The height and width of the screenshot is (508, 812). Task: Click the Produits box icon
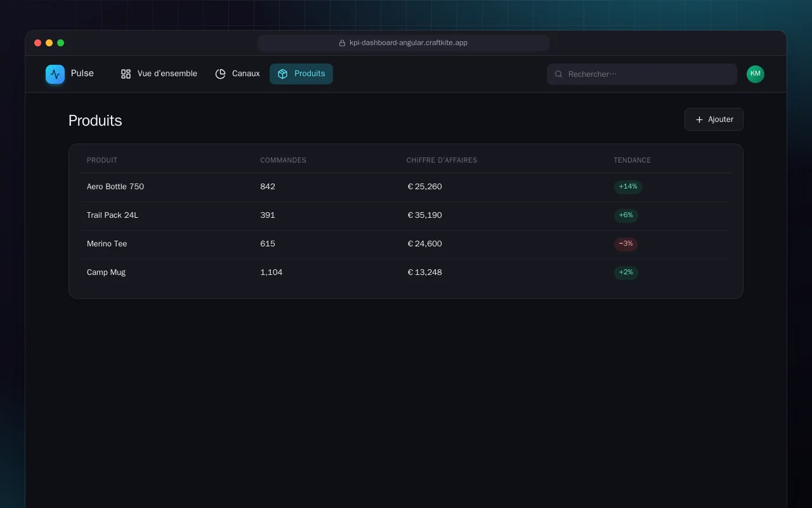pyautogui.click(x=283, y=74)
